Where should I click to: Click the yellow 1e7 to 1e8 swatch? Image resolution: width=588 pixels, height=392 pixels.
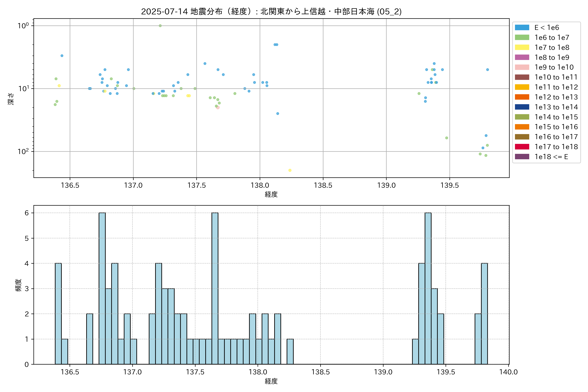pos(522,48)
